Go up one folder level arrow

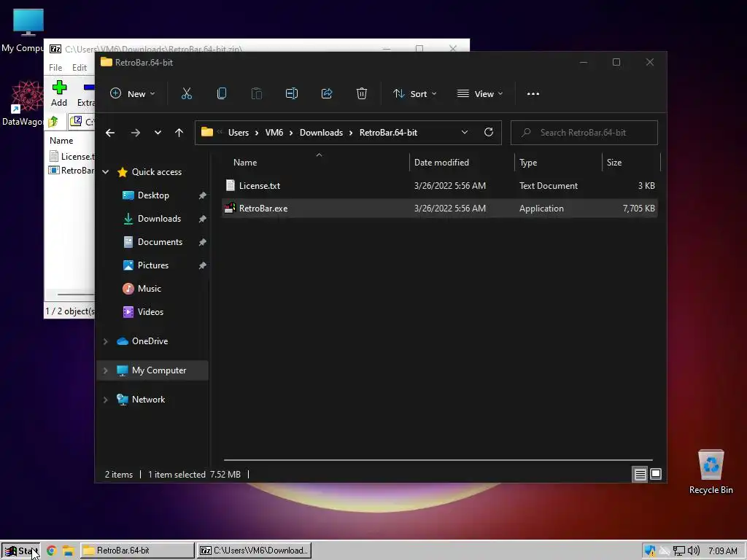pos(179,133)
